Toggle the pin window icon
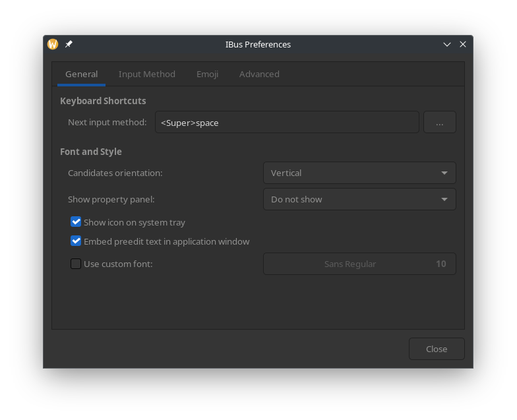The width and height of the screenshot is (517, 420). [x=69, y=44]
